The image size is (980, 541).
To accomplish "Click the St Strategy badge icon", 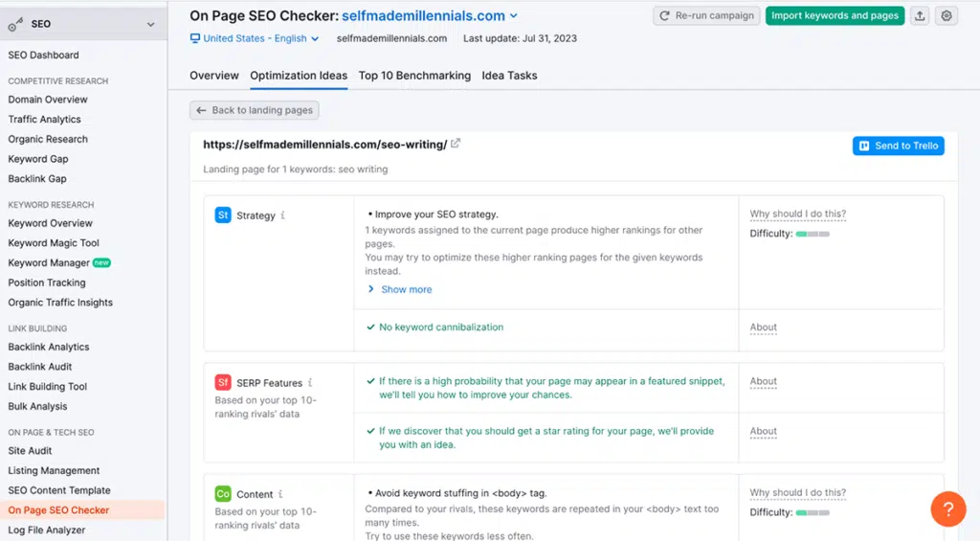I will (x=222, y=215).
